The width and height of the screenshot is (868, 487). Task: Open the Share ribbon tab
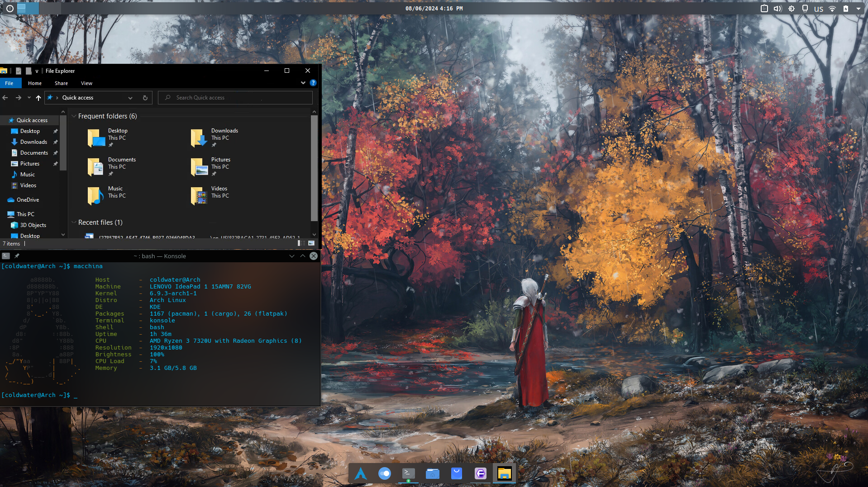click(61, 83)
